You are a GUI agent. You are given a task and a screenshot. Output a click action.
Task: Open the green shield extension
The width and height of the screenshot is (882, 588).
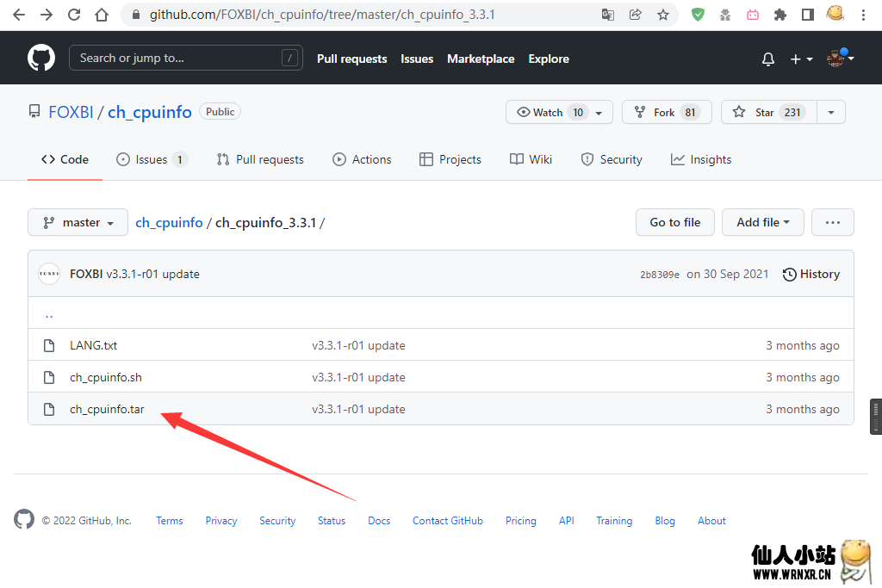click(x=698, y=15)
